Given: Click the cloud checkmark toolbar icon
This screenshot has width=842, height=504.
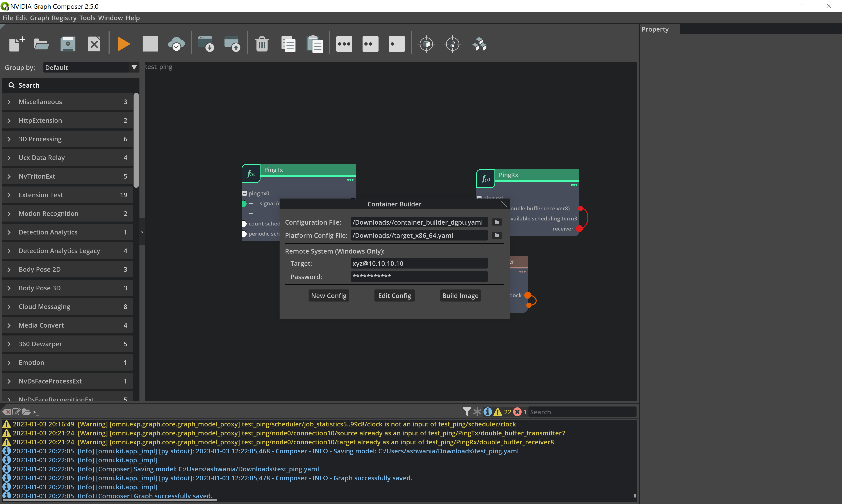Looking at the screenshot, I should click(x=176, y=44).
